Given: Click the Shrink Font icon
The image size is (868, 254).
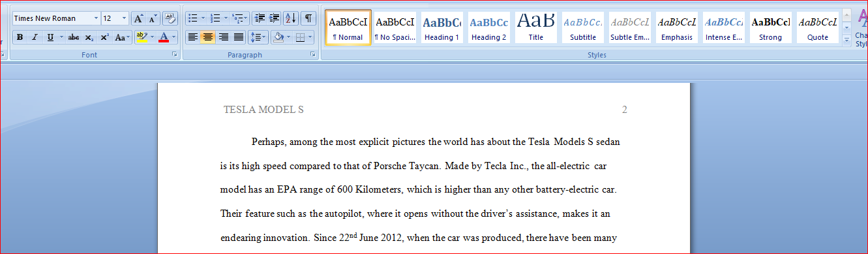Looking at the screenshot, I should tap(153, 18).
